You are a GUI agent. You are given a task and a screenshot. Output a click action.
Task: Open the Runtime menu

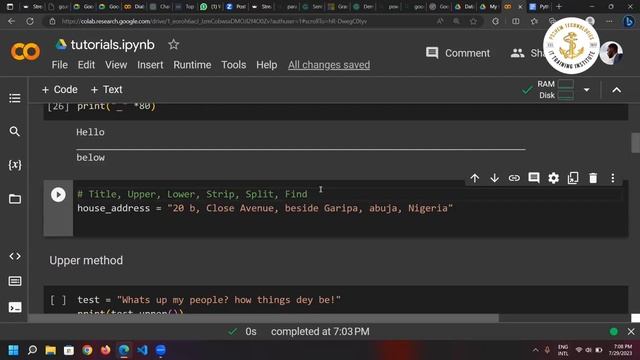tap(192, 65)
